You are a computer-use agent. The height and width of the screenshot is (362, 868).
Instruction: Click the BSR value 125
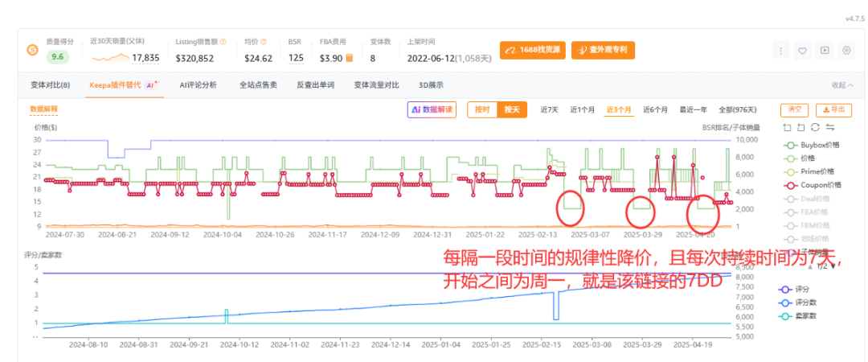click(296, 58)
